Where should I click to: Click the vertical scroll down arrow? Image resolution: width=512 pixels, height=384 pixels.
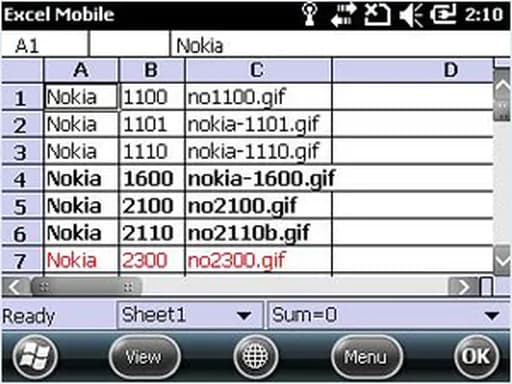click(502, 261)
